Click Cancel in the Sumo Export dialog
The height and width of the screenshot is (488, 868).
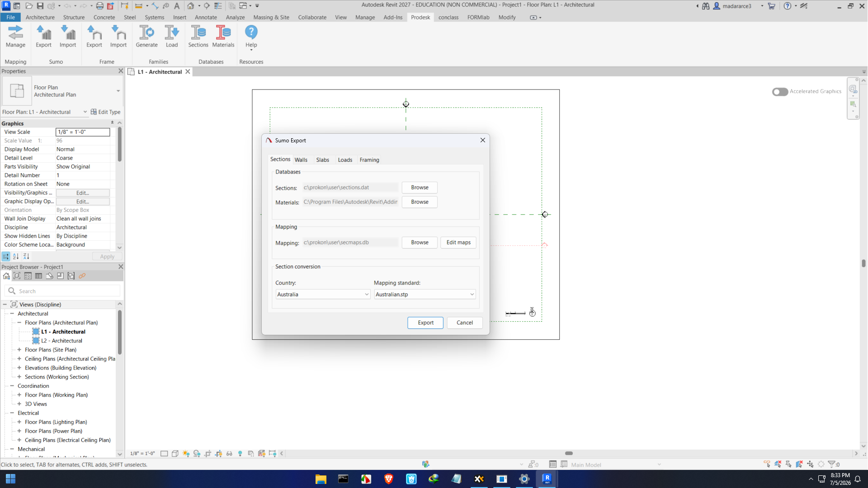click(x=465, y=323)
